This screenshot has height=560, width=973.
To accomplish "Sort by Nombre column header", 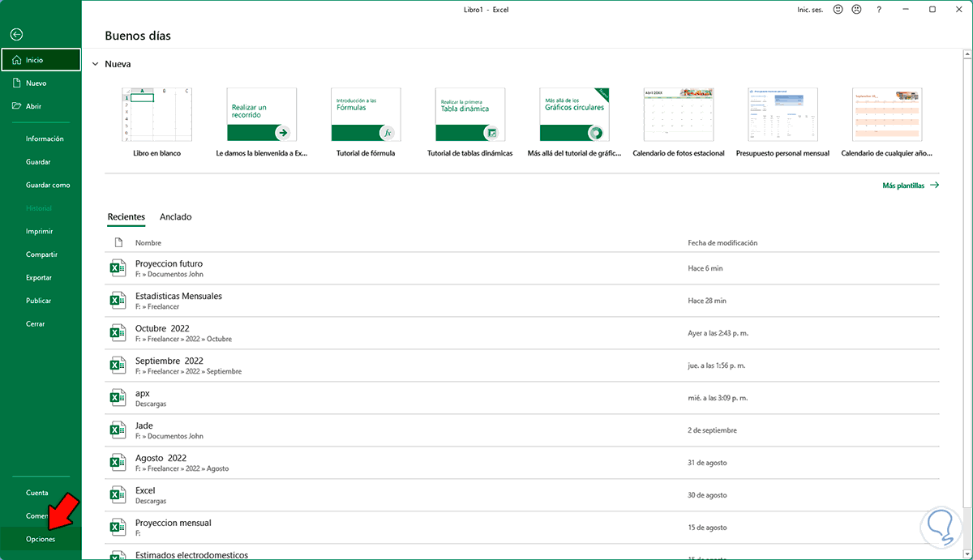I will 148,243.
